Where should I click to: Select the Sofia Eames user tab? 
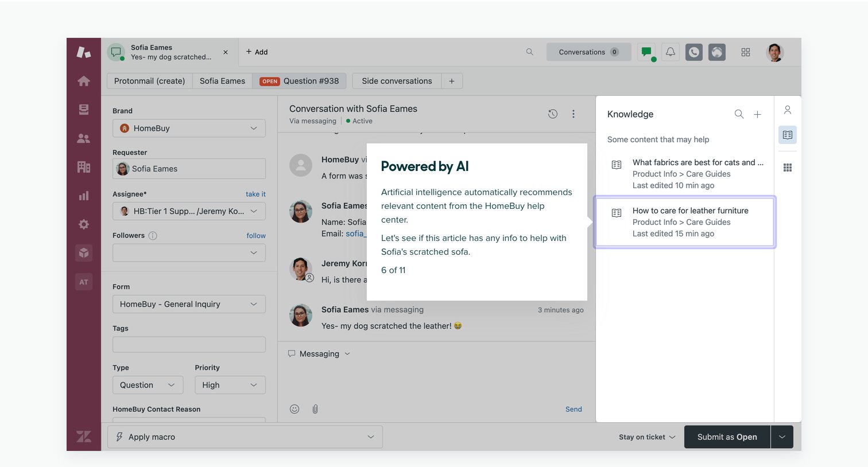coord(222,81)
